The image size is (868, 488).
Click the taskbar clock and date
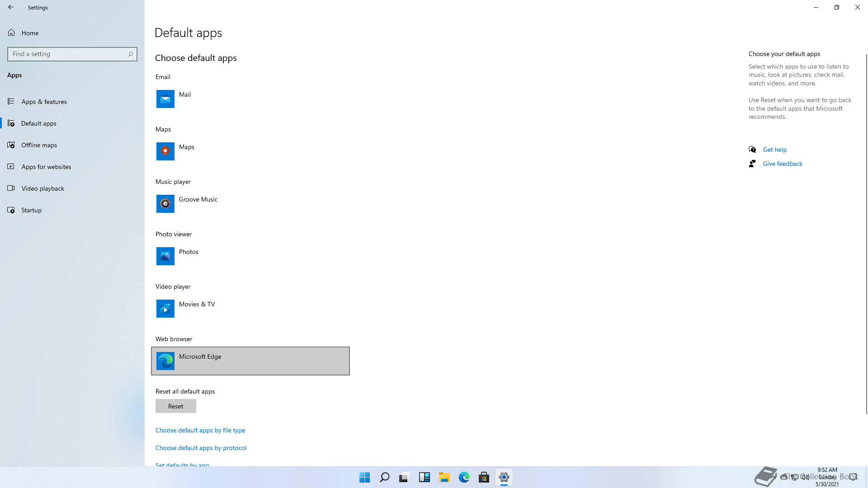click(x=827, y=477)
